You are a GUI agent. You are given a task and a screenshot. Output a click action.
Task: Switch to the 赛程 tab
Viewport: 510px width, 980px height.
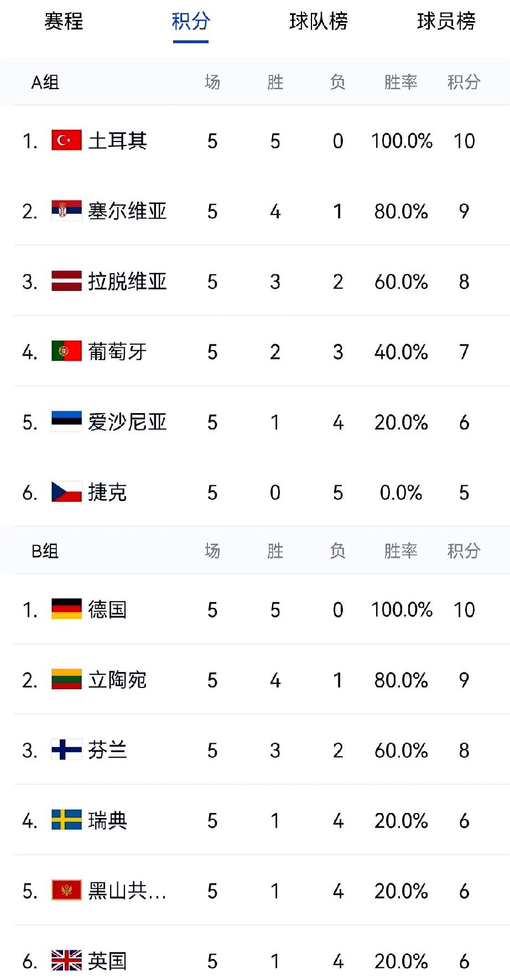tap(64, 22)
